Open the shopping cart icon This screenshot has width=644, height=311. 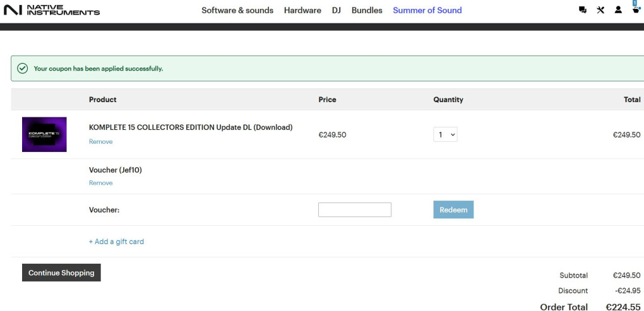(636, 9)
